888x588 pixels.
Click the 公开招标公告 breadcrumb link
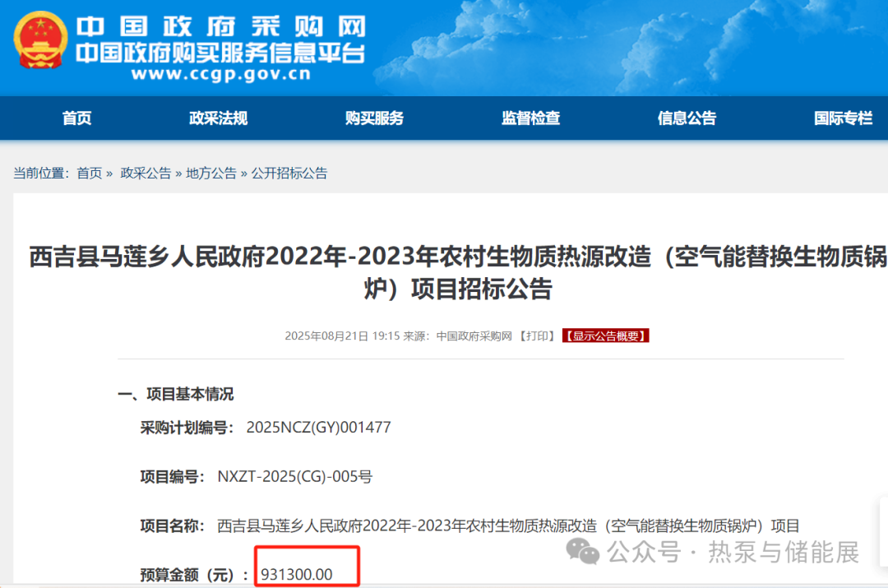[289, 174]
